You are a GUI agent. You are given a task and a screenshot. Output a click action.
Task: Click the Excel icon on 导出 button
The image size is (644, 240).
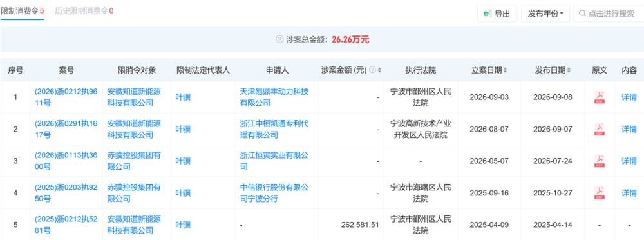tap(488, 14)
